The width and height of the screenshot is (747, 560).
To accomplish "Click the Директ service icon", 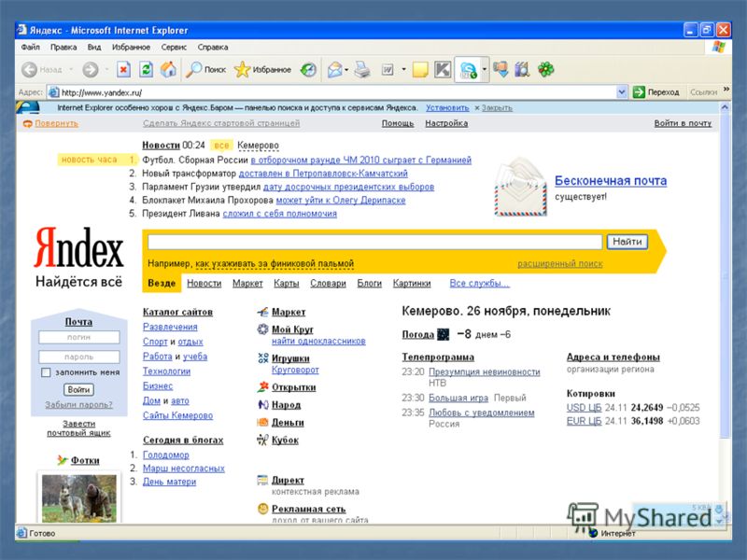I will click(x=262, y=480).
